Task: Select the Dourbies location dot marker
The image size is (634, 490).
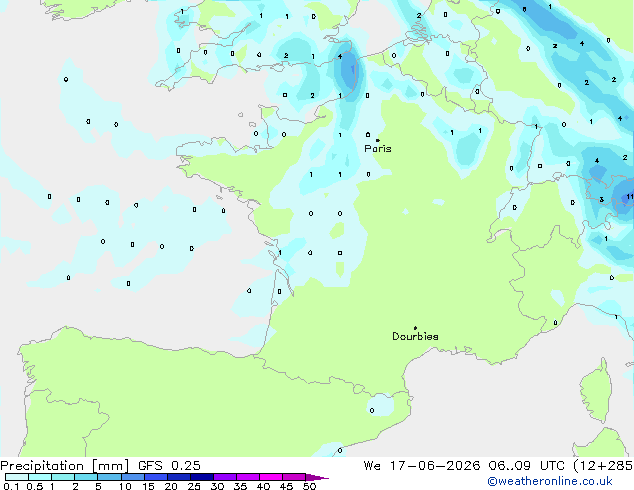Action: [x=415, y=328]
